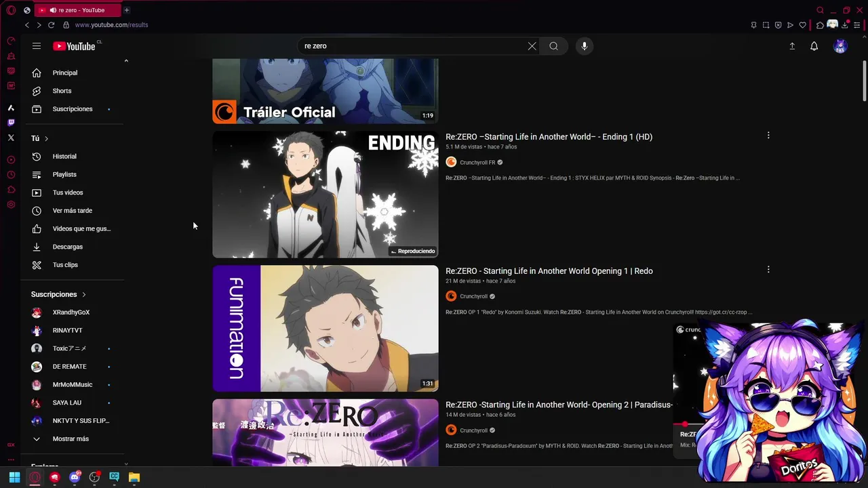The width and height of the screenshot is (868, 488).
Task: Click the Tráiler Oficial thumbnail
Action: (325, 91)
